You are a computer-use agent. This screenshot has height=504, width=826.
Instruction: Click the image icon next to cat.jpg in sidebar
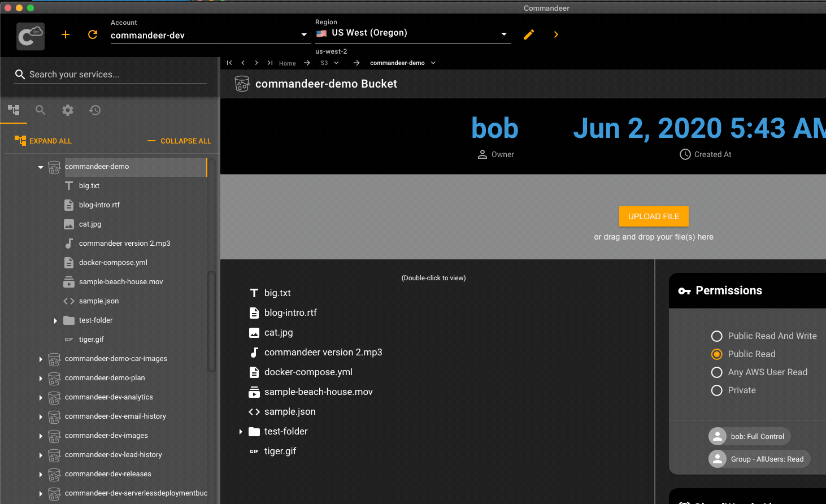pos(69,224)
